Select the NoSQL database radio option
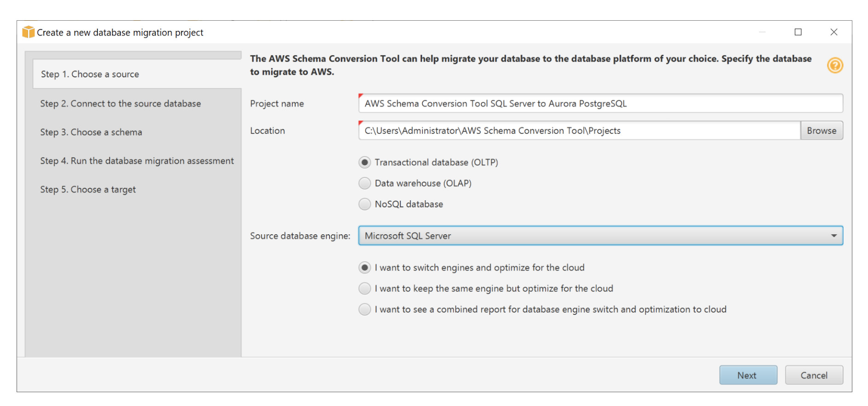 365,204
